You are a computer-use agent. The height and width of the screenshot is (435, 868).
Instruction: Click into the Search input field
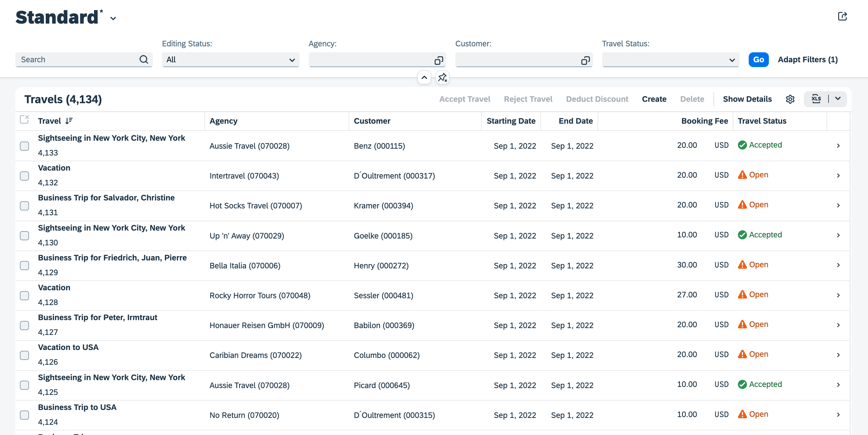(x=78, y=60)
